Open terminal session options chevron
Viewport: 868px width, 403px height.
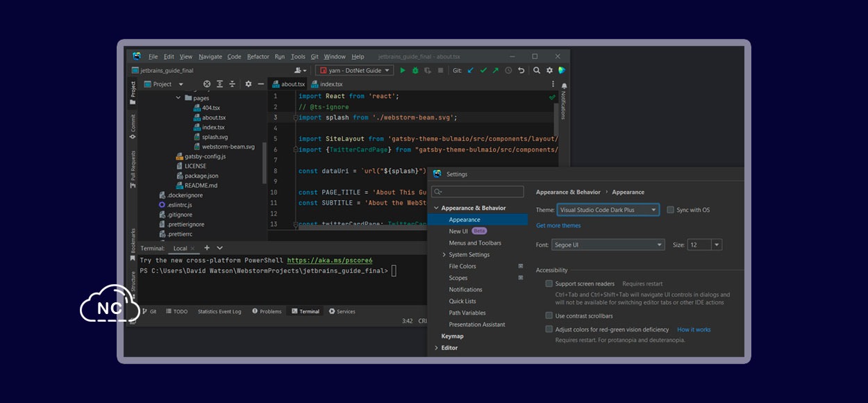pyautogui.click(x=219, y=248)
